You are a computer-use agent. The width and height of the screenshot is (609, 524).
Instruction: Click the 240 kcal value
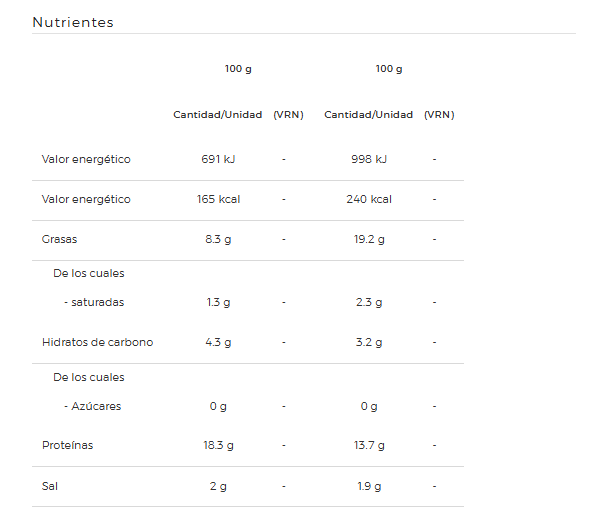[x=368, y=199]
